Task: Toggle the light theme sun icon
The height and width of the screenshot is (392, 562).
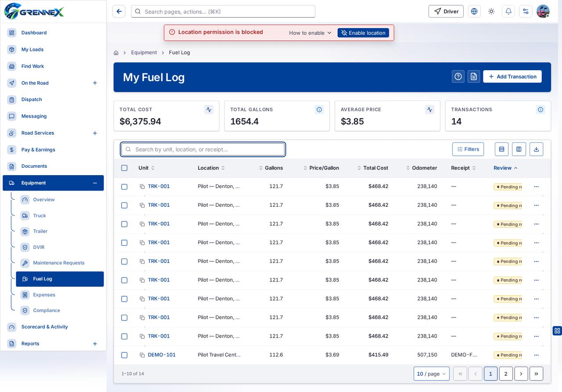Action: click(491, 11)
